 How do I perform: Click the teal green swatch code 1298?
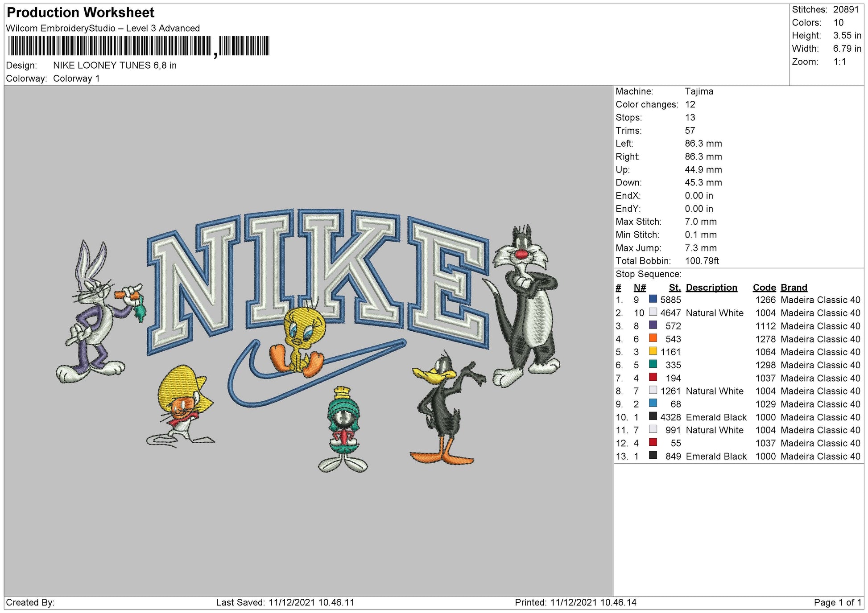point(653,364)
